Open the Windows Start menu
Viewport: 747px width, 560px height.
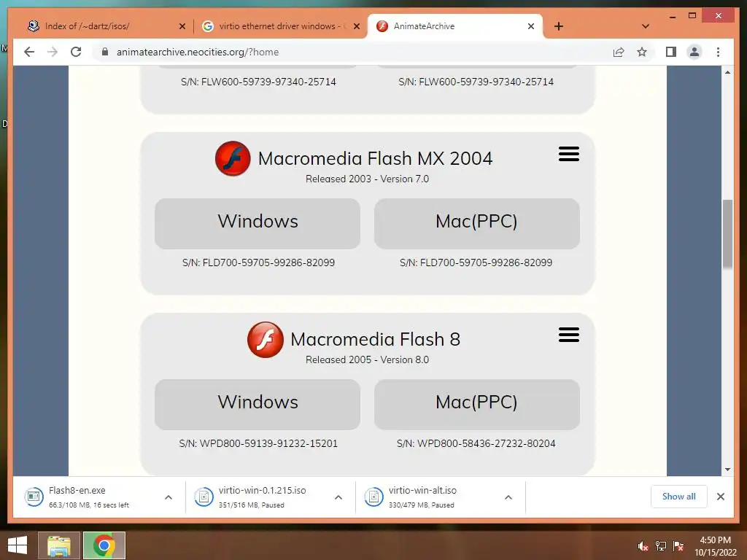pos(18,545)
